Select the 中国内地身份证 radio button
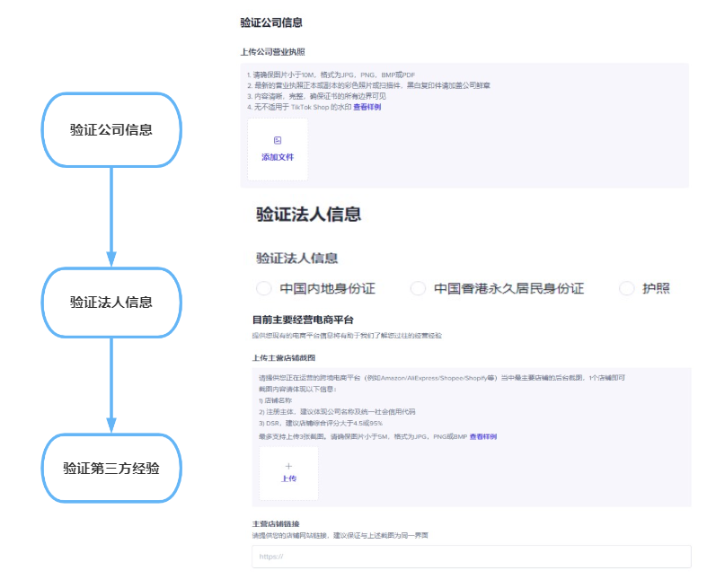 tap(263, 288)
